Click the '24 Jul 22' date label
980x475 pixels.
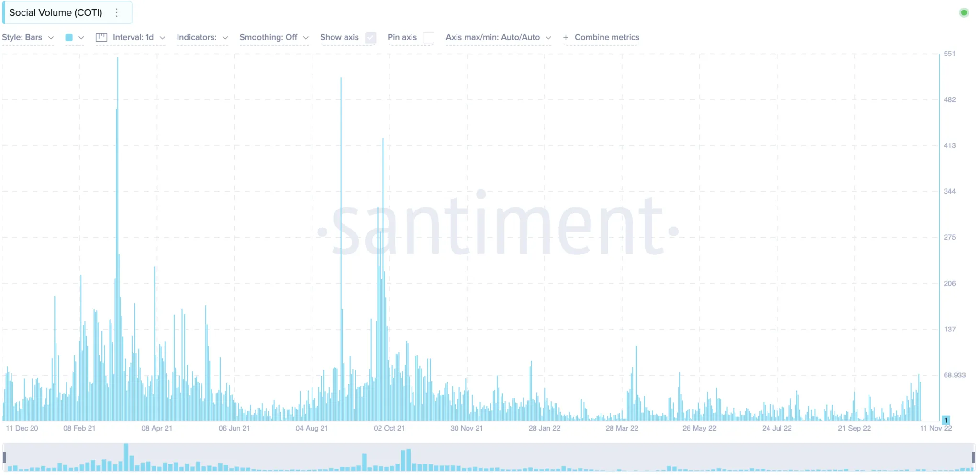[777, 428]
